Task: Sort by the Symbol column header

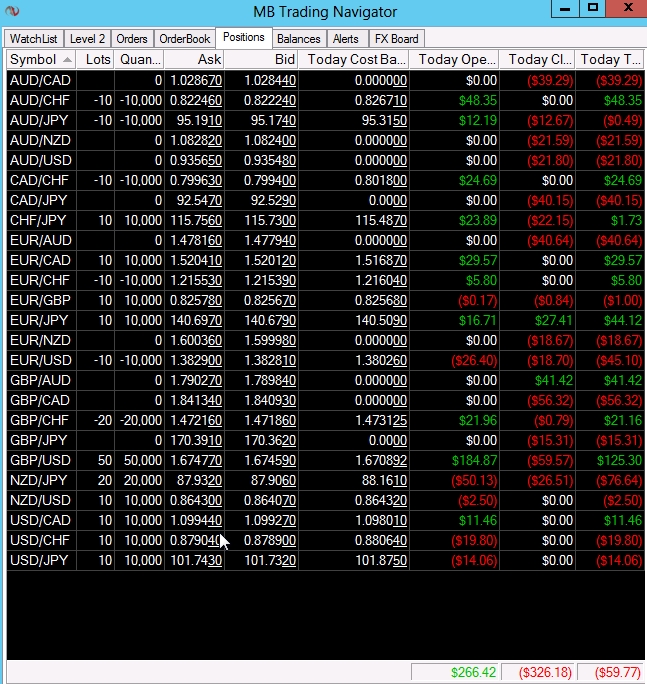Action: click(41, 59)
